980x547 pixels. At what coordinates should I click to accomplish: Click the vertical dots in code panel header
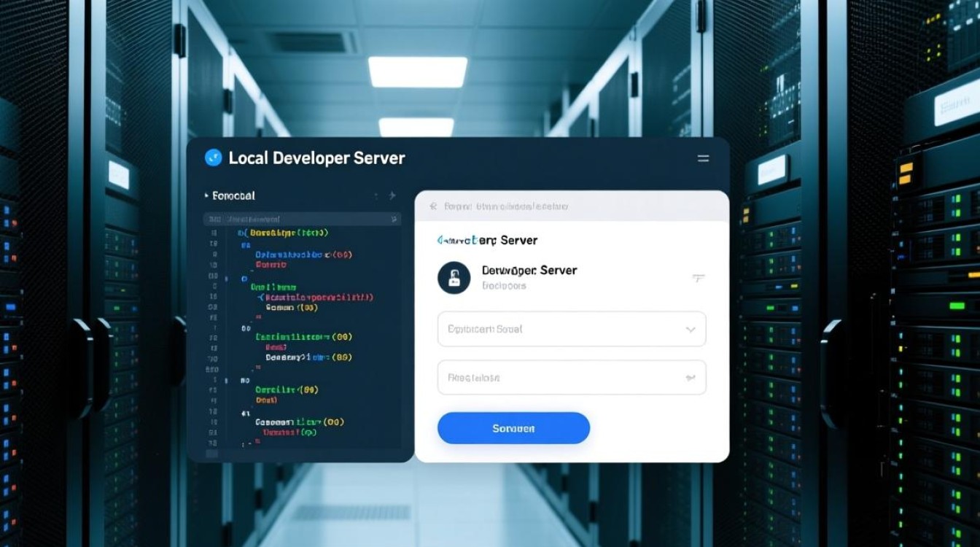point(376,195)
